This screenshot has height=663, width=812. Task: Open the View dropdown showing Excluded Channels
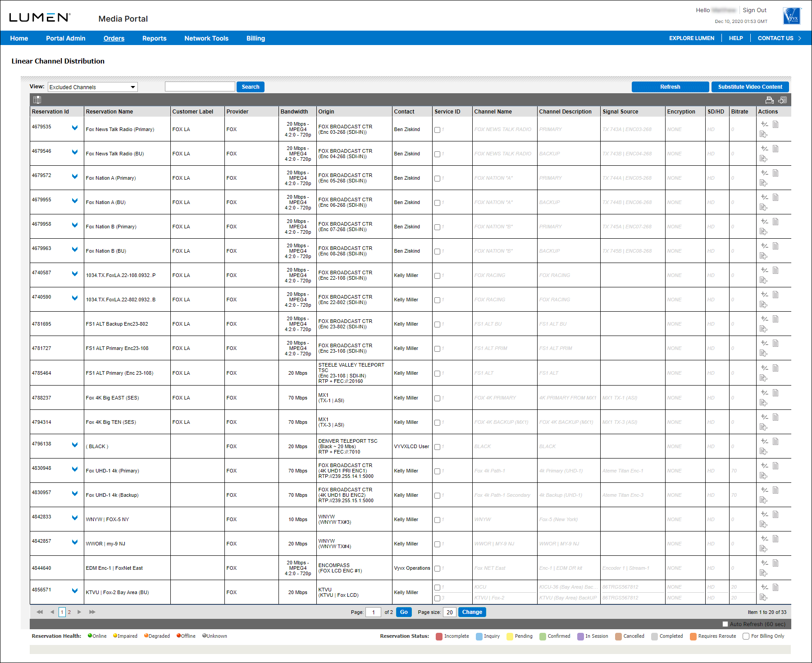point(92,87)
